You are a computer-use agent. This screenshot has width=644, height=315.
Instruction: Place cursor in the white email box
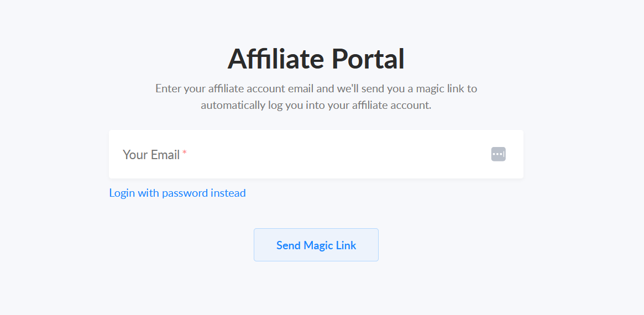[x=316, y=154]
